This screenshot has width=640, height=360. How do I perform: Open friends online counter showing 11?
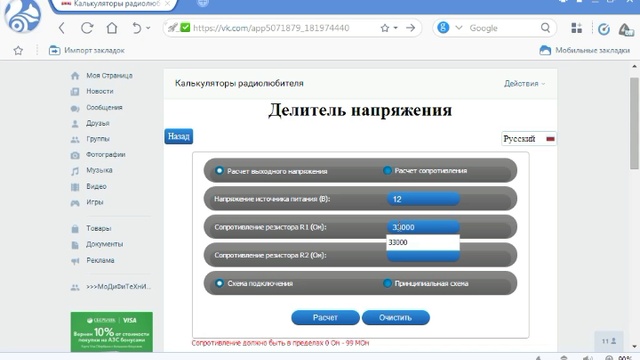tap(609, 341)
